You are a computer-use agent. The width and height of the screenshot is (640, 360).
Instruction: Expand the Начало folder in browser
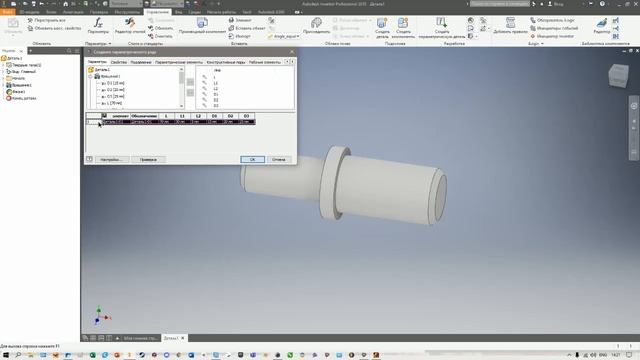tap(4, 78)
